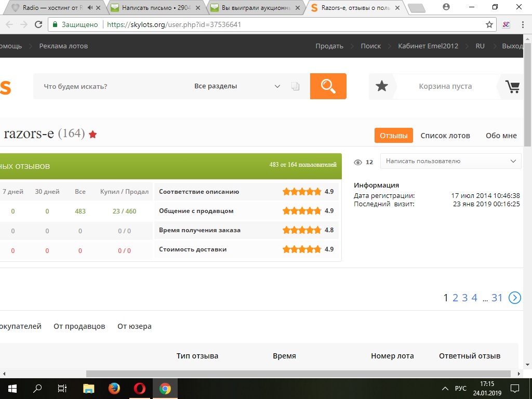Viewport: 532px width, 399px height.
Task: Click the Ответный отзыв column header
Action: [x=470, y=356]
